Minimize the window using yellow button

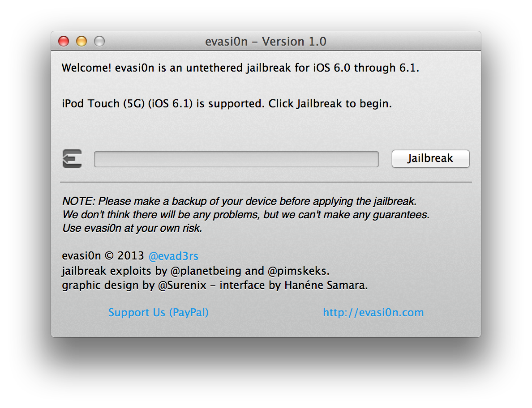(82, 42)
